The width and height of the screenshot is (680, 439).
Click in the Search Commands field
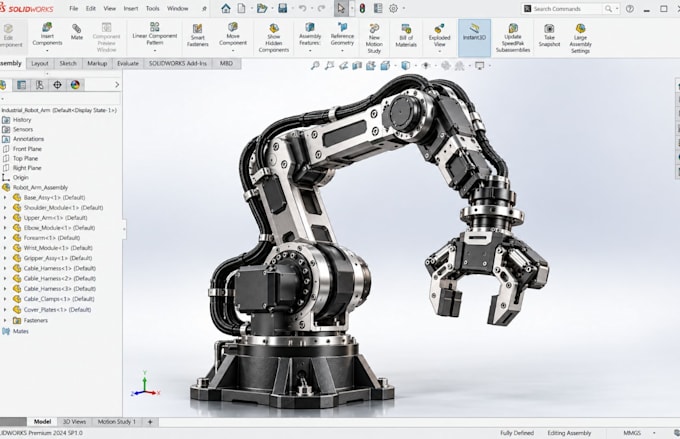coord(566,9)
